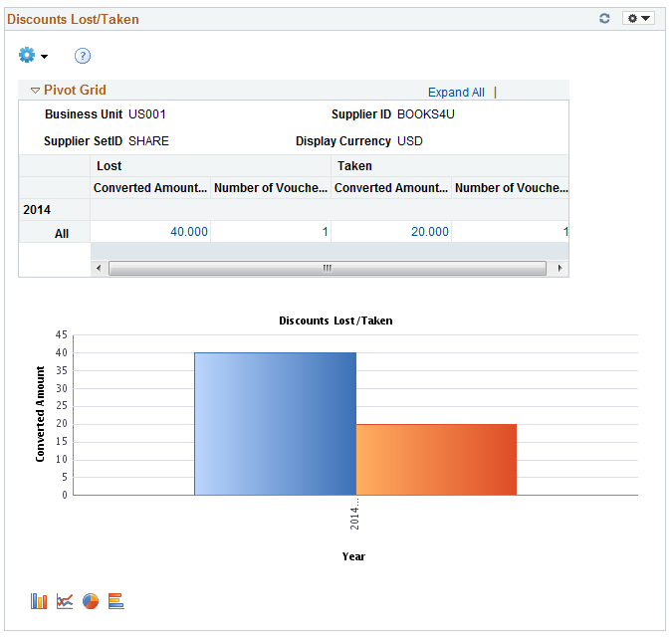Click the Discounts Lost/Taken pagelet title
This screenshot has height=639, width=672.
tap(73, 19)
